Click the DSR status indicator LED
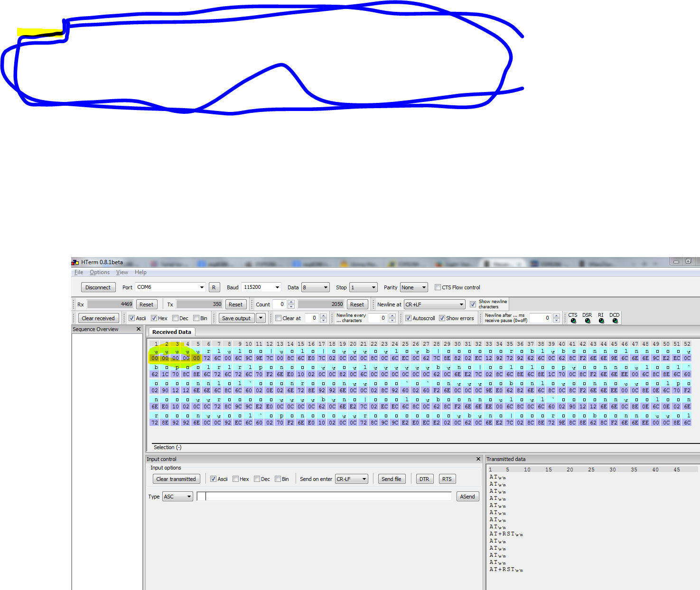The height and width of the screenshot is (590, 700). coord(588,321)
